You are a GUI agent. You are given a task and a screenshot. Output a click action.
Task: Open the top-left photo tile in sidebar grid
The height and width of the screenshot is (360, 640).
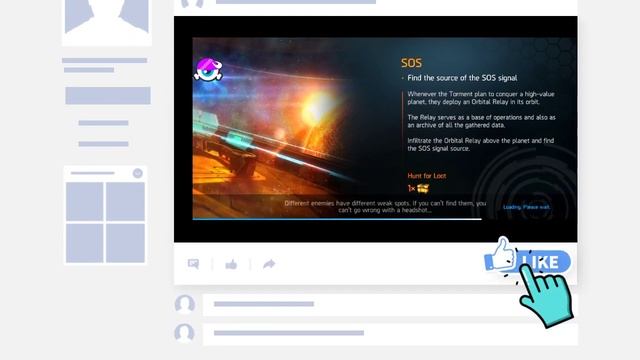pyautogui.click(x=84, y=201)
